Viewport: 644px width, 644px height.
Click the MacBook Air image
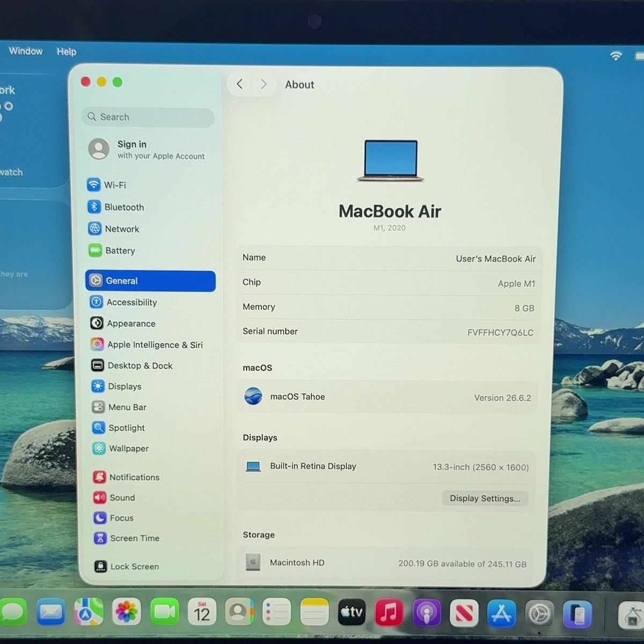(391, 160)
